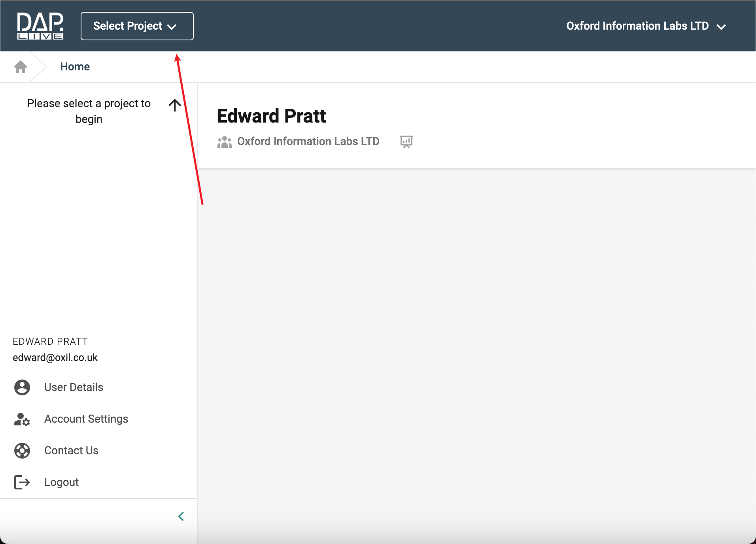This screenshot has width=756, height=544.
Task: Select the Oxford Information Labs LTD organisation label
Action: (308, 142)
